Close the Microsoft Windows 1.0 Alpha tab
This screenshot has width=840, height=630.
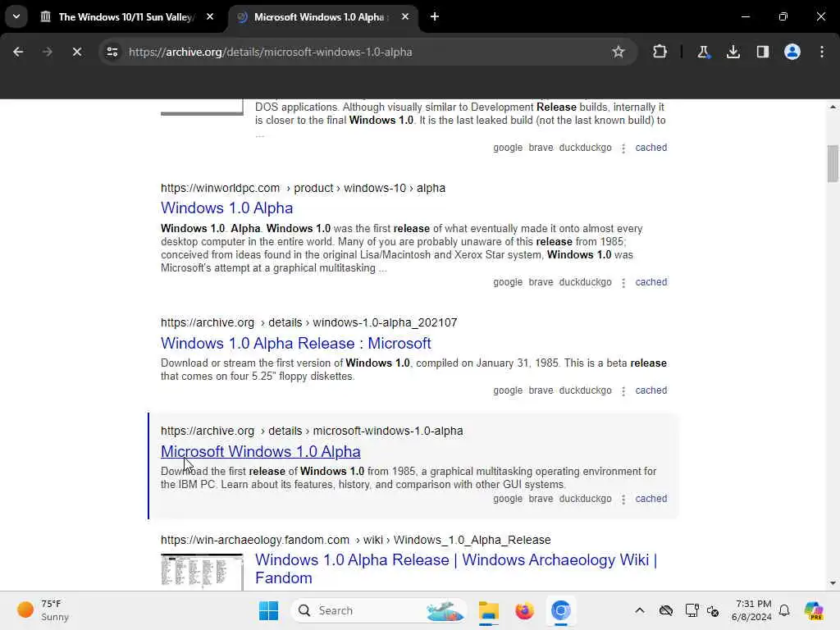coord(405,16)
